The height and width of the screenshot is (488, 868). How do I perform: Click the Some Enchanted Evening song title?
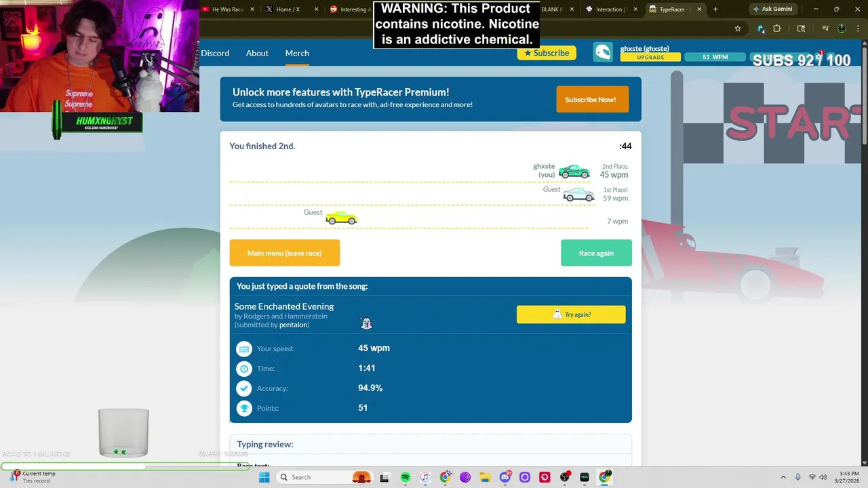pyautogui.click(x=284, y=306)
